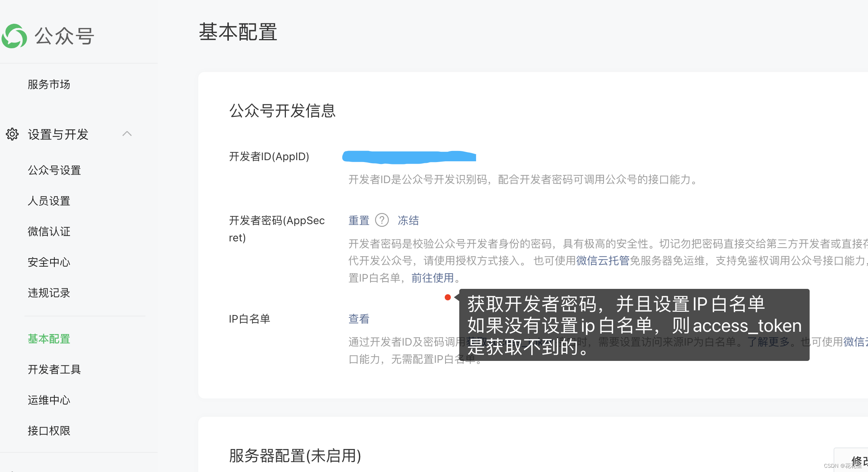Click the question mark help icon beside 重置
The height and width of the screenshot is (472, 868).
click(x=382, y=220)
